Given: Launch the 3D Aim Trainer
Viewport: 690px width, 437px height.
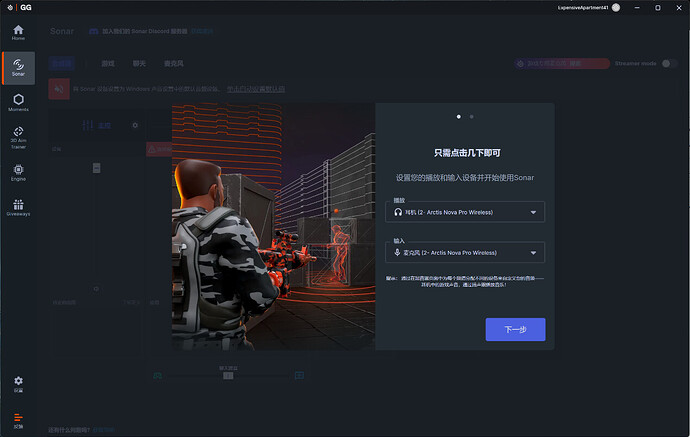Looking at the screenshot, I should click(18, 136).
